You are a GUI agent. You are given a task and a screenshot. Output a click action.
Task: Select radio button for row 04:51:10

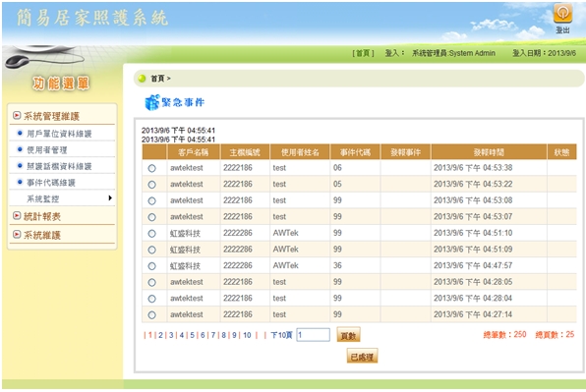[x=151, y=234]
